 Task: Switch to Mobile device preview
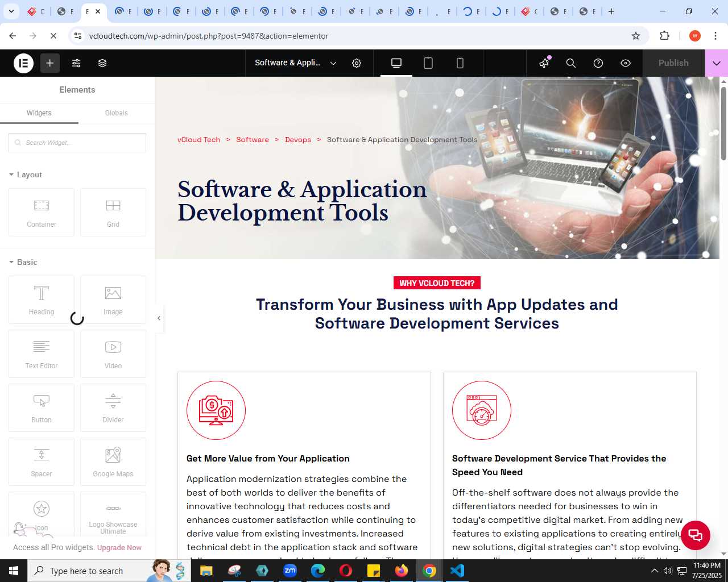pos(460,63)
